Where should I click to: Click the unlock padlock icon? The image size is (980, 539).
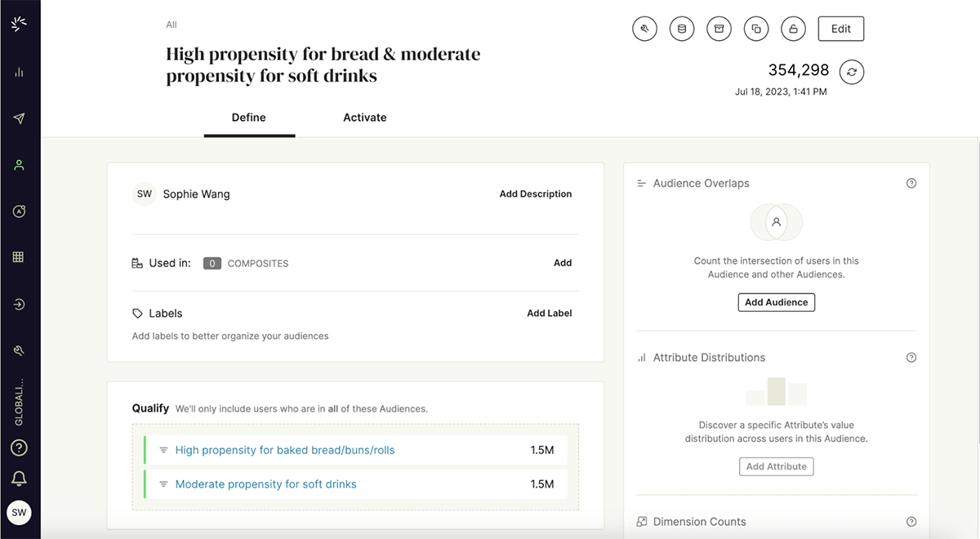click(793, 29)
